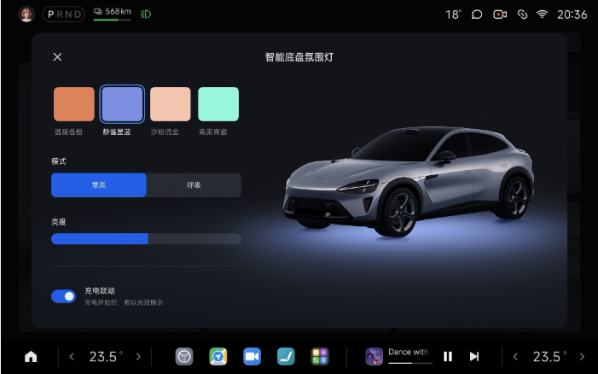The width and height of the screenshot is (598, 374).
Task: Increase right-side temperature with the right chevron
Action: coord(582,357)
